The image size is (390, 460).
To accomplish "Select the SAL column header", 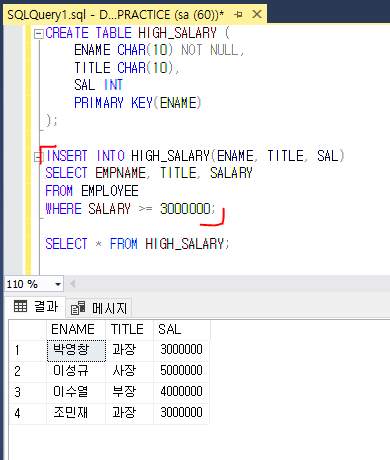I will (182, 330).
